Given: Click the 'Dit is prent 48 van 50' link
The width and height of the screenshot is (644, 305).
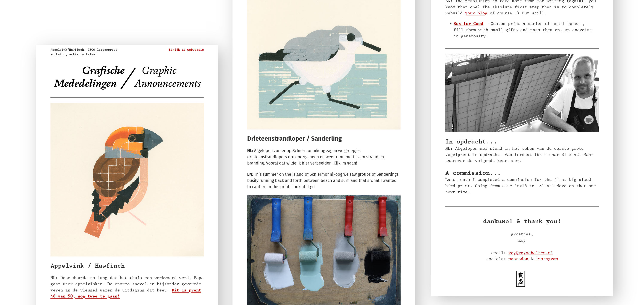Looking at the screenshot, I should (126, 293).
